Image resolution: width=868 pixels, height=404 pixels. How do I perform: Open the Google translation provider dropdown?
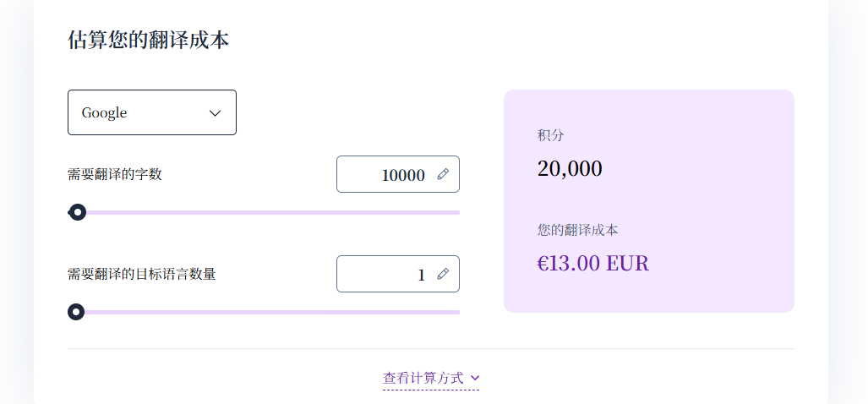click(x=152, y=112)
